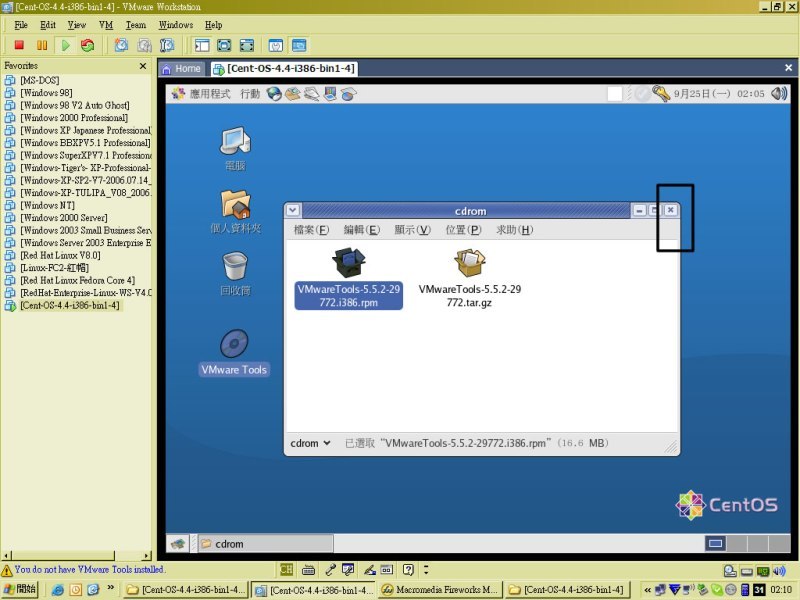Viewport: 800px width, 600px height.
Task: Launch the presentation panel icon
Action: 330,94
